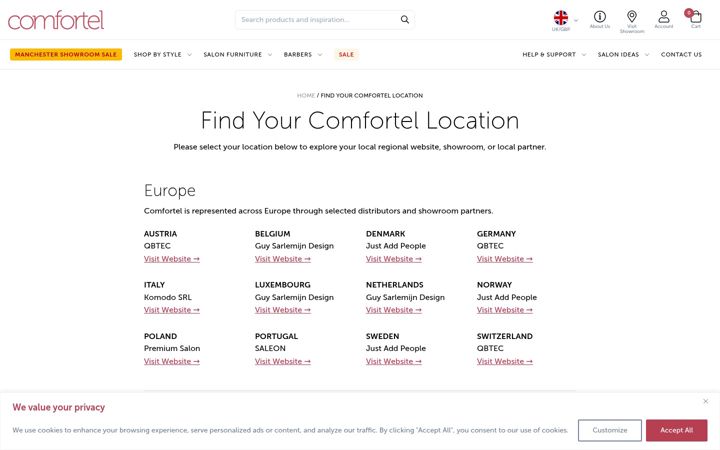Expand the Salon Ideas chevron
The height and width of the screenshot is (450, 720).
pyautogui.click(x=647, y=55)
